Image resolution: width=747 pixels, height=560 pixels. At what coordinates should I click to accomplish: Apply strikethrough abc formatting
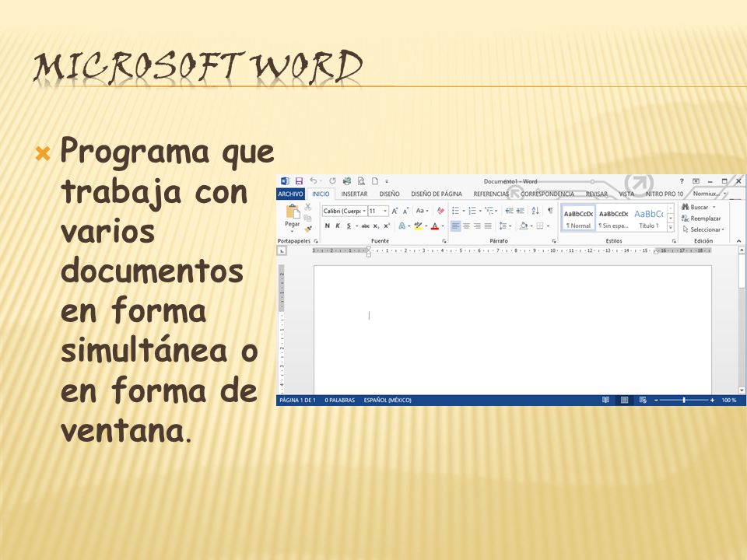(366, 226)
